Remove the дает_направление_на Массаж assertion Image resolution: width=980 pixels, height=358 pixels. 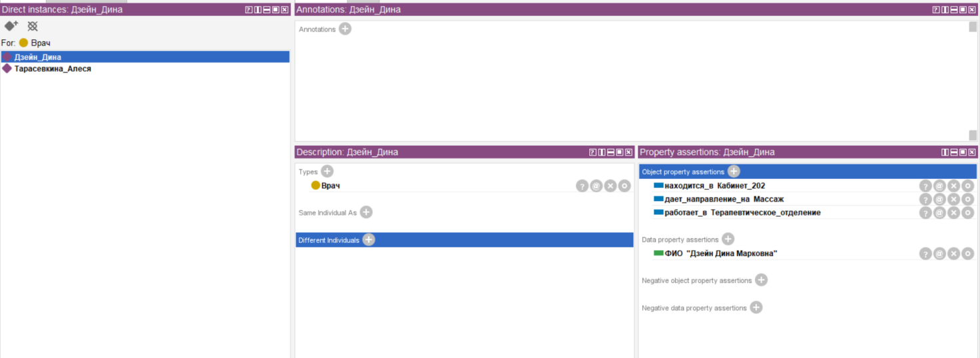953,200
